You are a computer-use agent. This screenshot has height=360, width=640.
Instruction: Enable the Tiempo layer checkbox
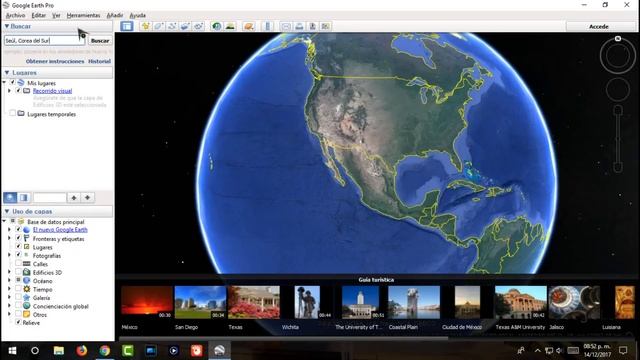coord(18,289)
